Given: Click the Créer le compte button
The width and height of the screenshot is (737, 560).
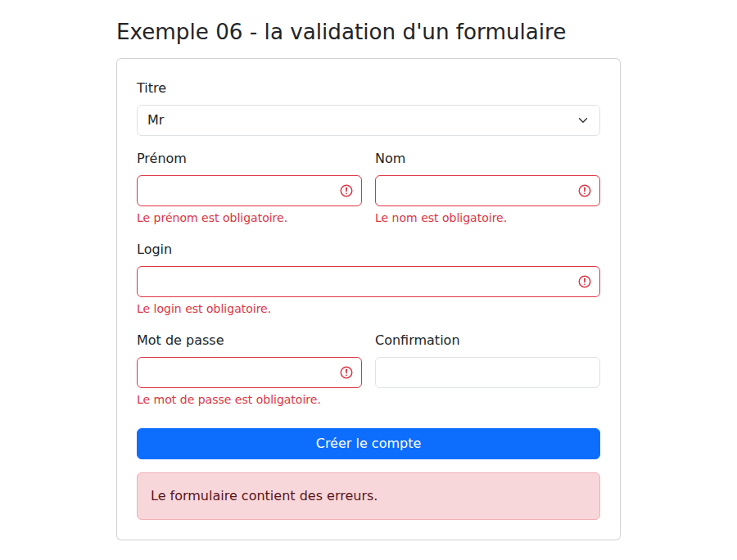Looking at the screenshot, I should pyautogui.click(x=368, y=444).
